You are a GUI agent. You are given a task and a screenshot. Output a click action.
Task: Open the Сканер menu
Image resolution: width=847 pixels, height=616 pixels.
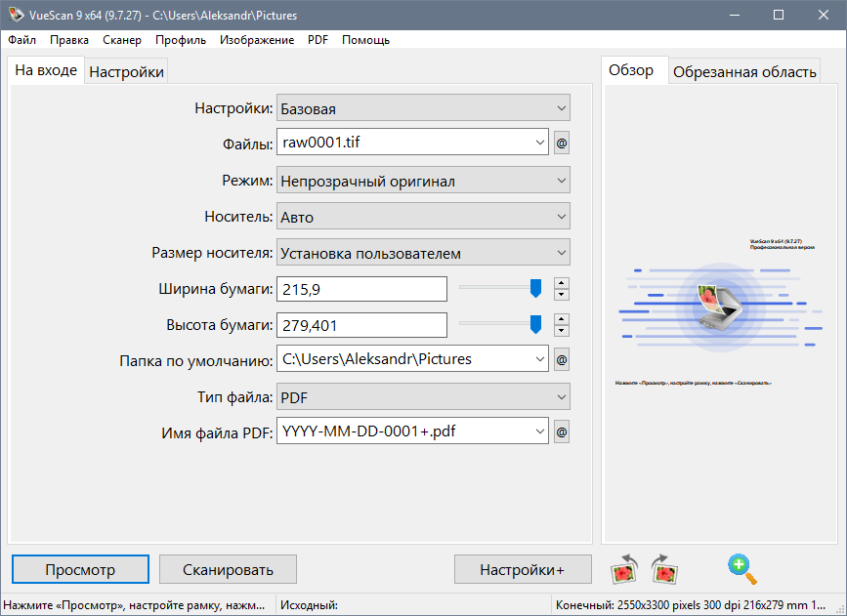pos(122,40)
